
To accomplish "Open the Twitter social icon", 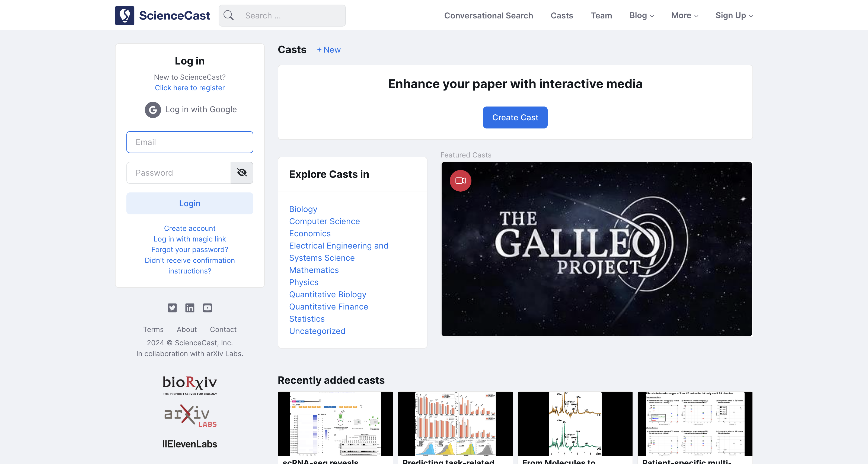I will click(172, 308).
